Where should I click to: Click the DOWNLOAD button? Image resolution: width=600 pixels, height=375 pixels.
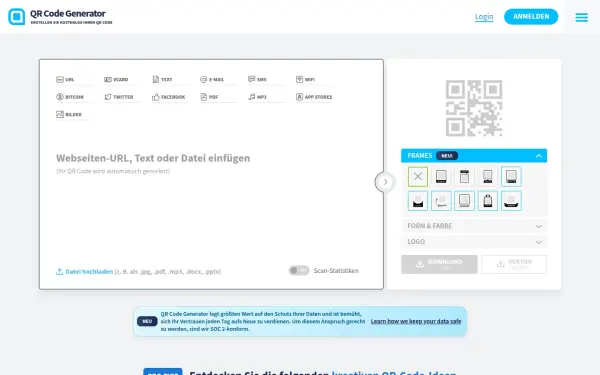click(x=439, y=264)
